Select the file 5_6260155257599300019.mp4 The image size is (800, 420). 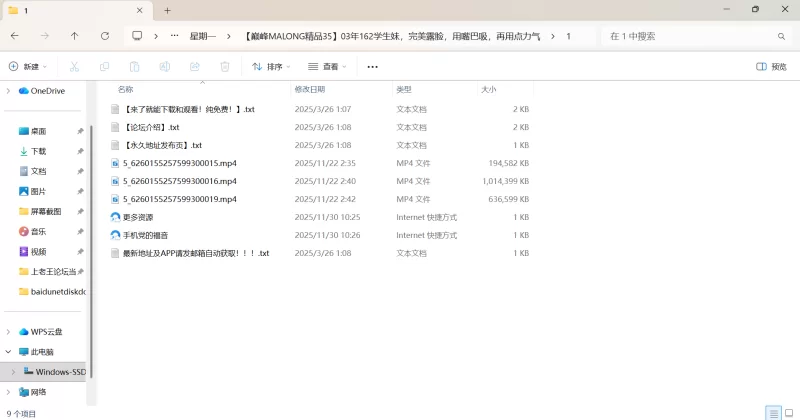tap(180, 199)
